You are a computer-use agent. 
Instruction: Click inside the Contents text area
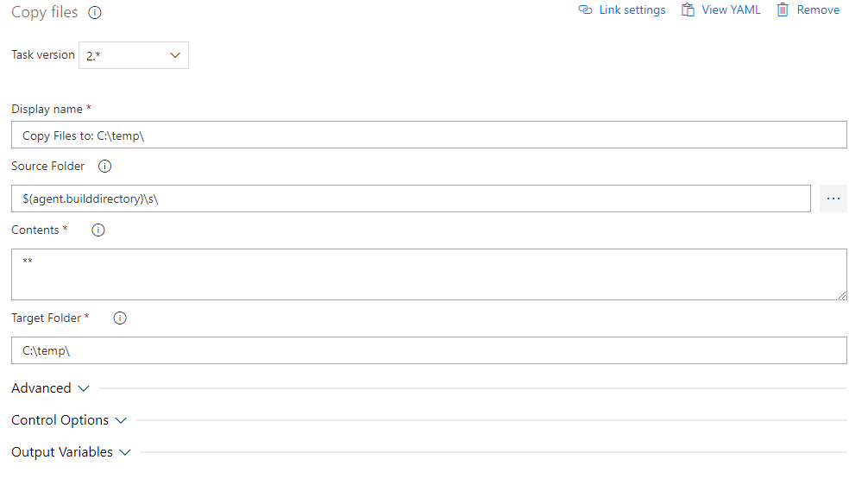tap(429, 274)
